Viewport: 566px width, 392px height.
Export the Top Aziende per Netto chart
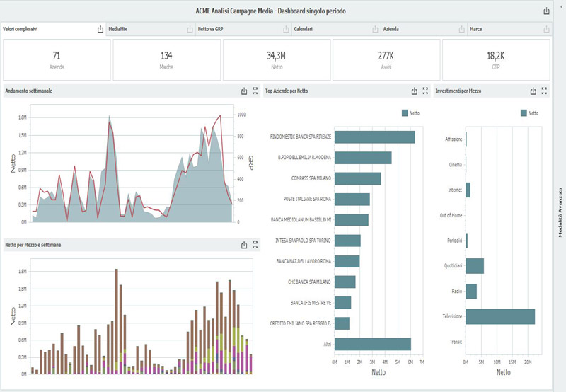pos(415,91)
